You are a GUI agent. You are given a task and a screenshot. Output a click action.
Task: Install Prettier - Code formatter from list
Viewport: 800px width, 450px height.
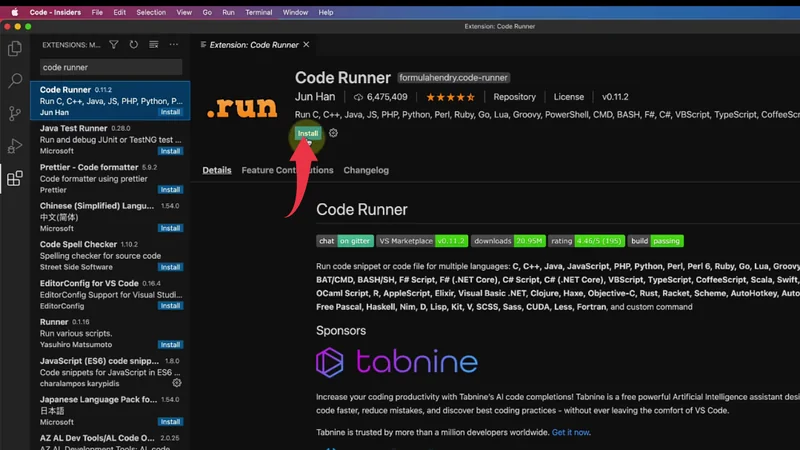click(x=170, y=189)
